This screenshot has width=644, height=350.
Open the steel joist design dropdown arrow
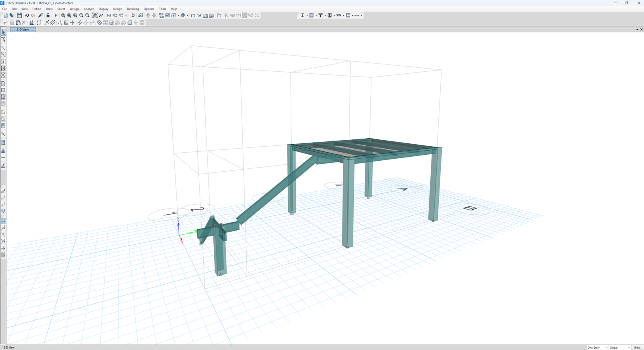point(343,15)
